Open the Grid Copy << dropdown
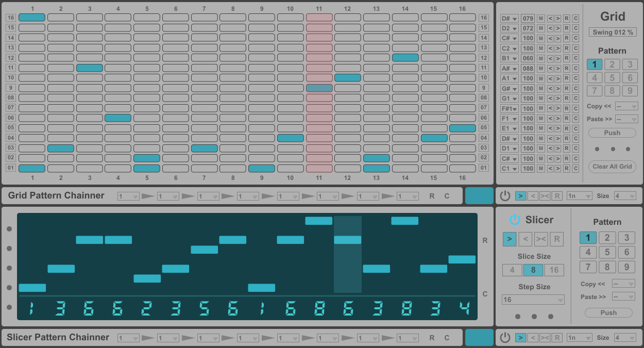 pos(626,106)
